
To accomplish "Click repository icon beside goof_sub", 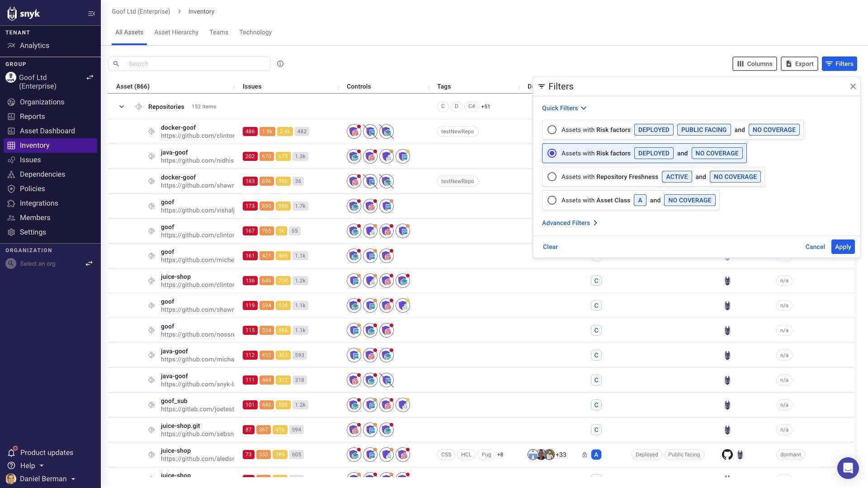I will (151, 405).
